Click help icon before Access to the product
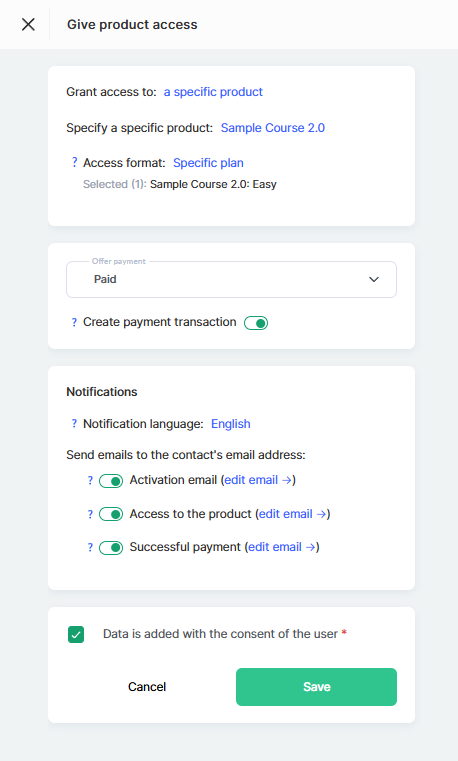This screenshot has height=761, width=458. (x=90, y=514)
